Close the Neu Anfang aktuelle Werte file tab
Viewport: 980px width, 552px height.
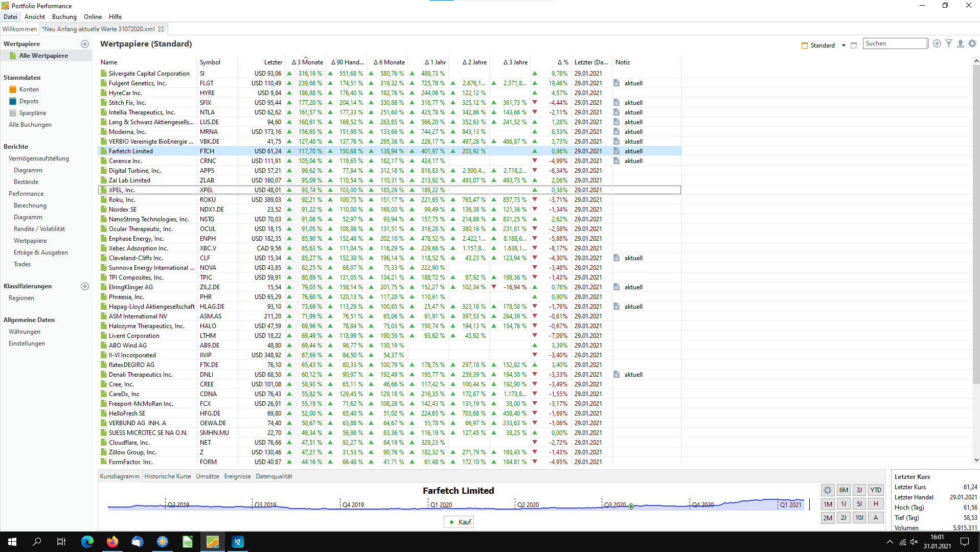coord(161,29)
